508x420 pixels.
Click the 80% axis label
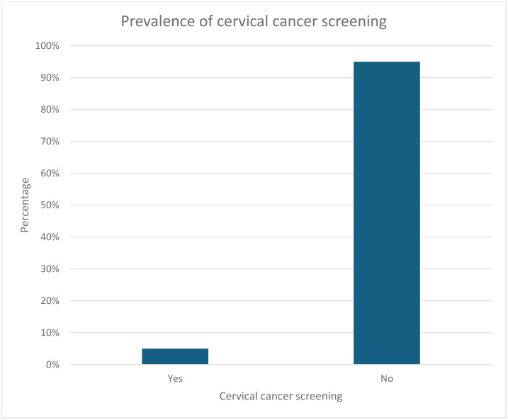point(50,110)
